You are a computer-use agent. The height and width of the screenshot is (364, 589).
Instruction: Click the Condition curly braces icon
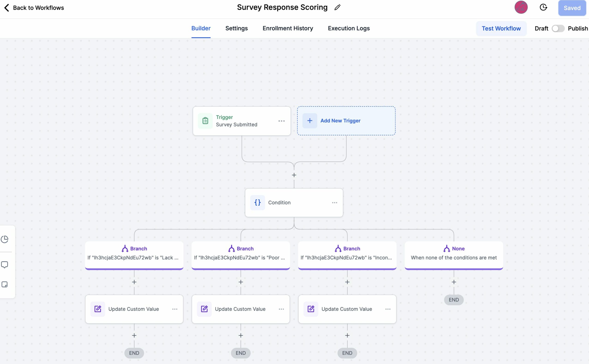pos(257,203)
